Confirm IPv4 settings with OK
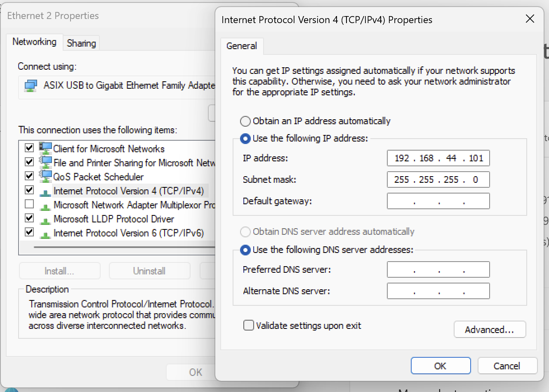The height and width of the screenshot is (392, 549). coord(441,366)
